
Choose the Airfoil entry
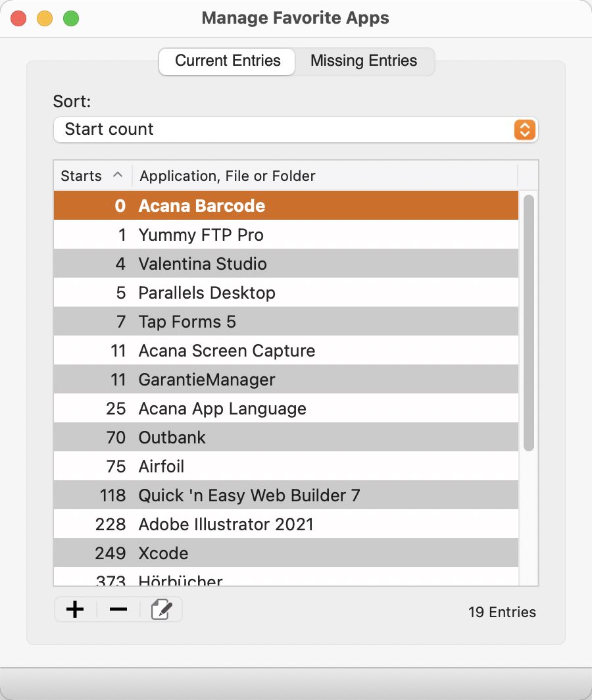click(x=161, y=466)
